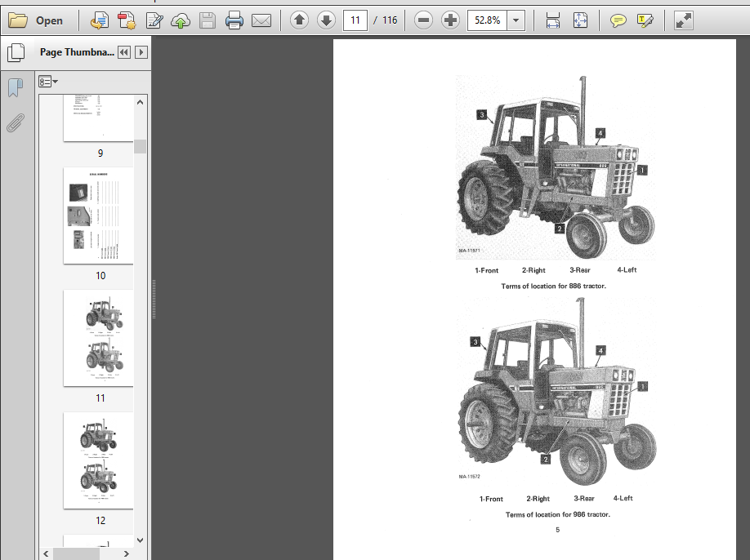750x560 pixels.
Task: Select page 11 thumbnail
Action: pos(98,338)
